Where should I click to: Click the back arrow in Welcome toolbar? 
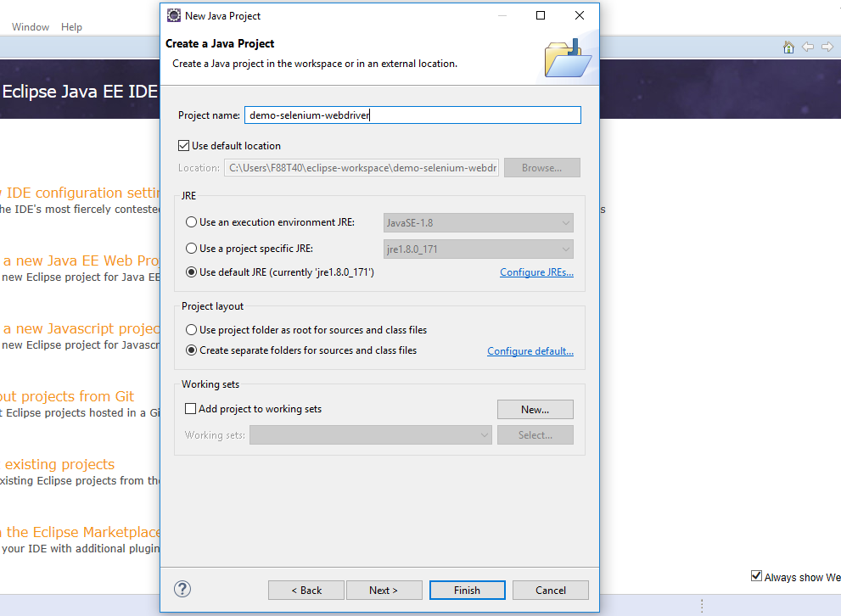click(x=808, y=48)
